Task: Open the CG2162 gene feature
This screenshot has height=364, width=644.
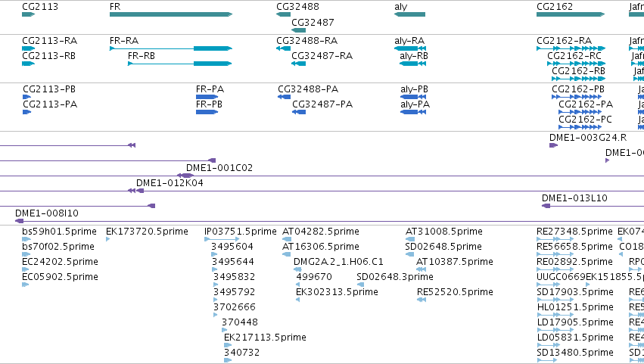Action: pos(571,14)
